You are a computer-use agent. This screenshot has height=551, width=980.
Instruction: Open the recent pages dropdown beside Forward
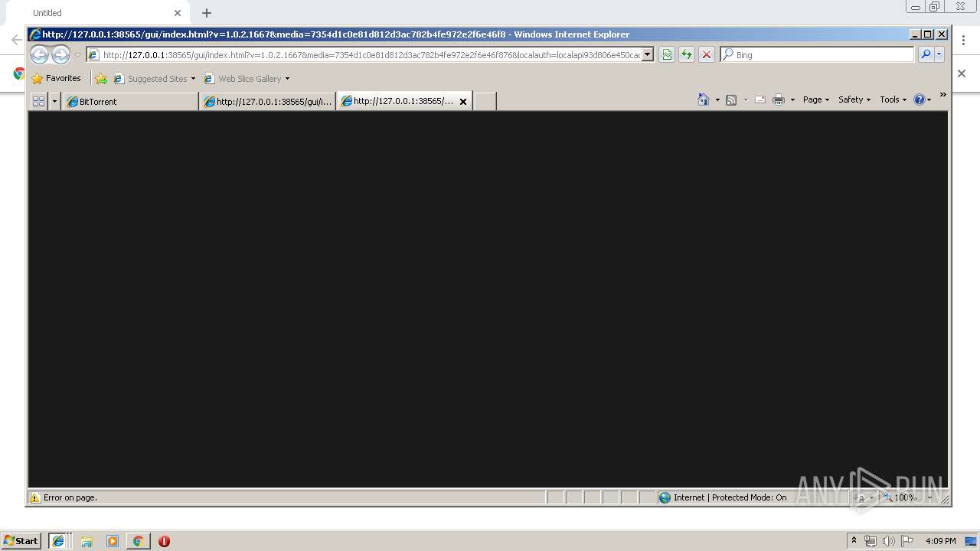click(77, 55)
